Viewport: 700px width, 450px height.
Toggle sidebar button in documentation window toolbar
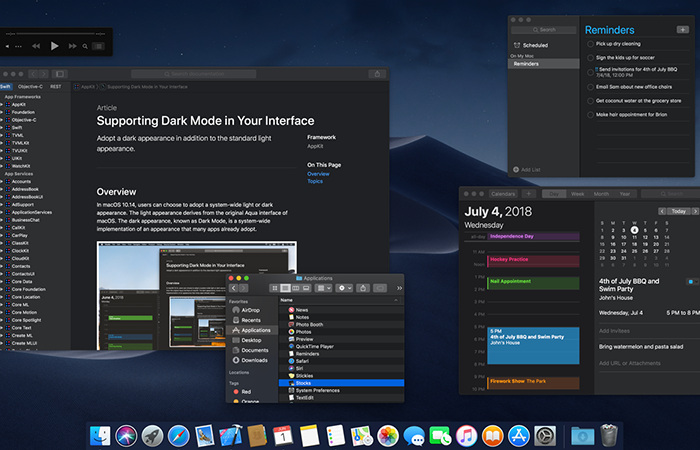pyautogui.click(x=60, y=74)
